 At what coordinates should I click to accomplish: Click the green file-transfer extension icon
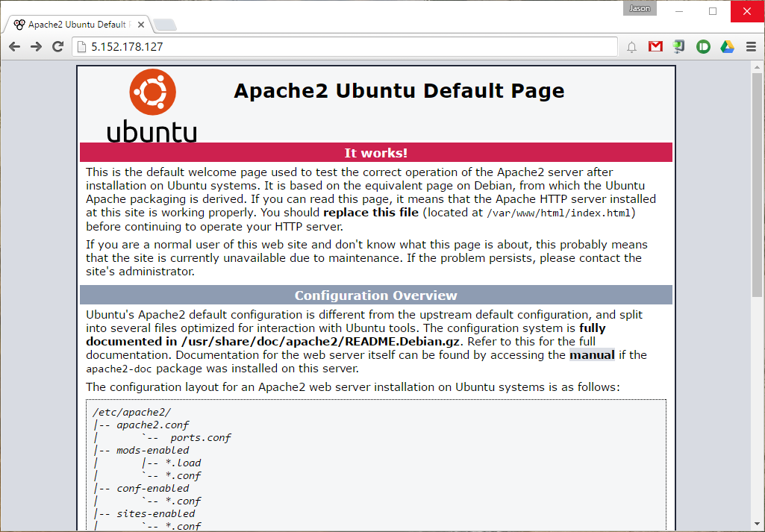(679, 46)
